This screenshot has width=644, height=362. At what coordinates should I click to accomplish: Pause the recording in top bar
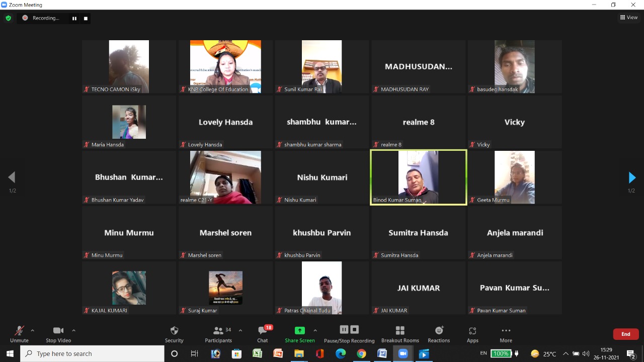coord(74,19)
